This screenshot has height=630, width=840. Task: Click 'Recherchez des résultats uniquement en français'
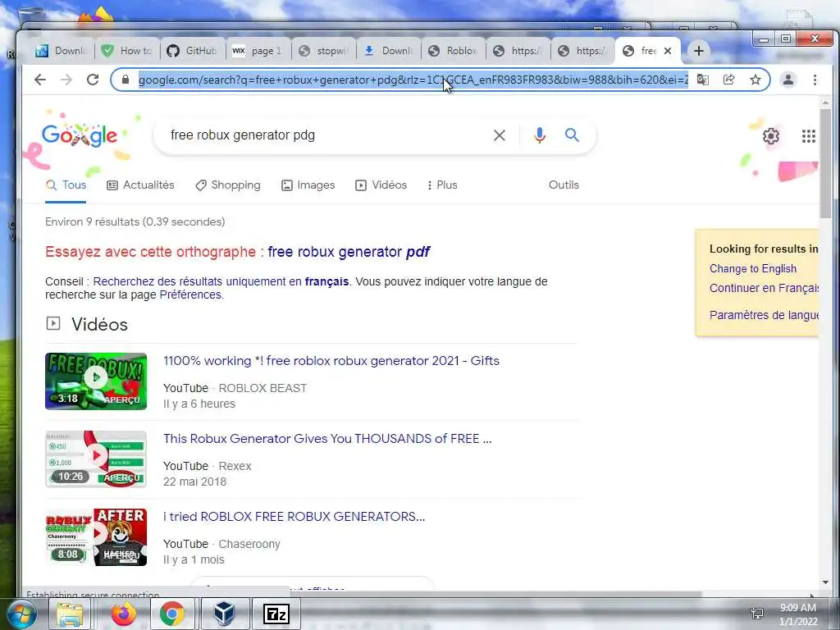(221, 281)
